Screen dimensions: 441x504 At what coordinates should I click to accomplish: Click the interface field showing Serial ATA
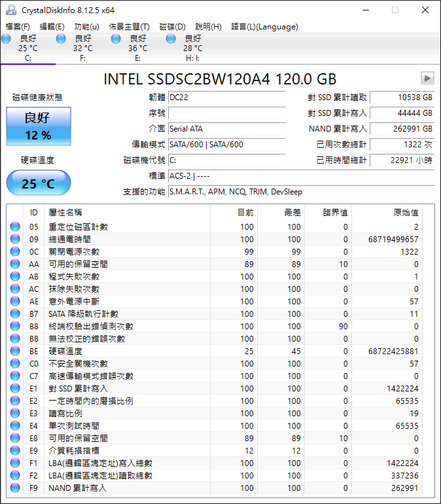227,129
